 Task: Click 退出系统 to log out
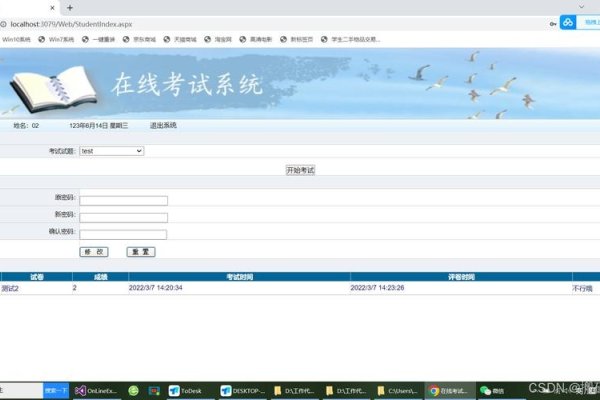click(x=163, y=126)
